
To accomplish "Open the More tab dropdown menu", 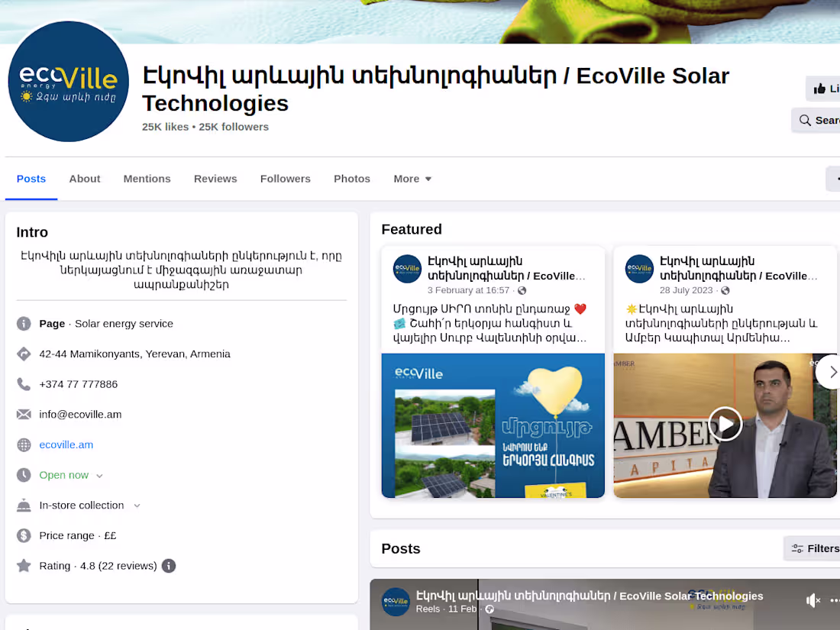I will (x=412, y=179).
